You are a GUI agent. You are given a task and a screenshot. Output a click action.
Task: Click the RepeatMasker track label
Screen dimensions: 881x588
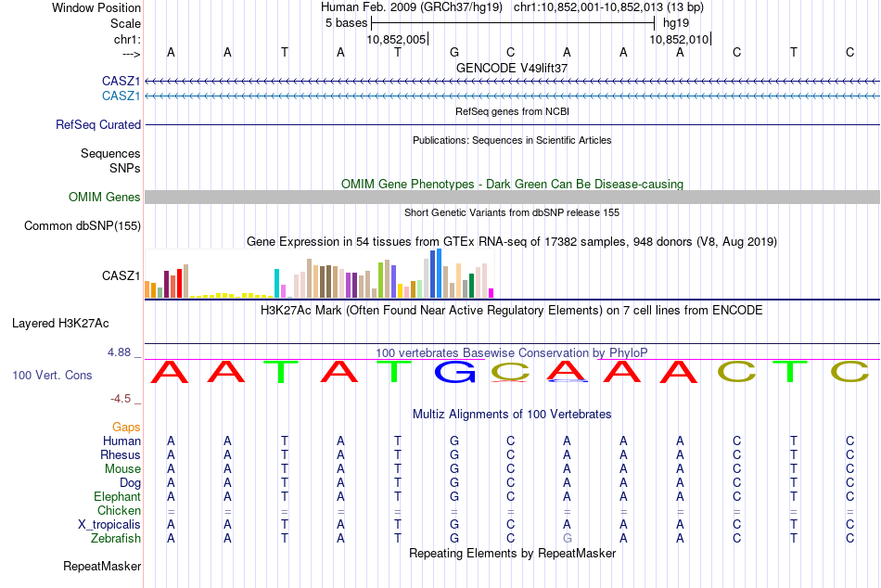(x=102, y=566)
